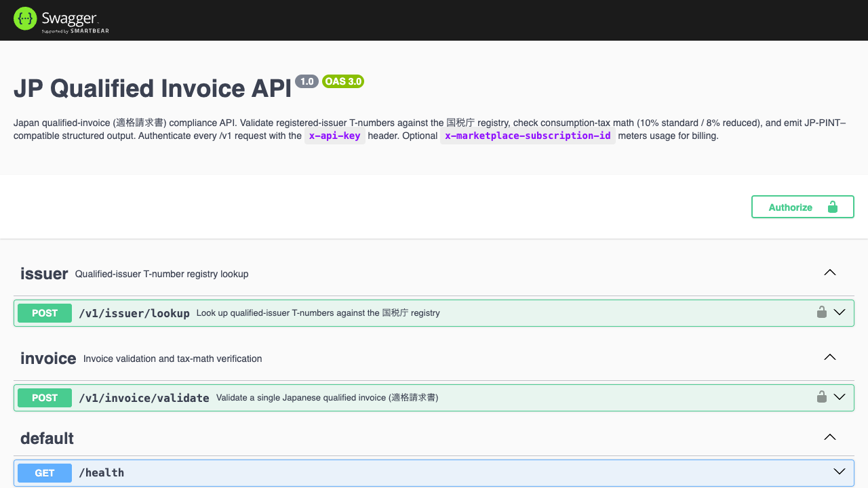Click POST badge for /v1/invoice/validate
The width and height of the screenshot is (868, 488).
coord(45,398)
